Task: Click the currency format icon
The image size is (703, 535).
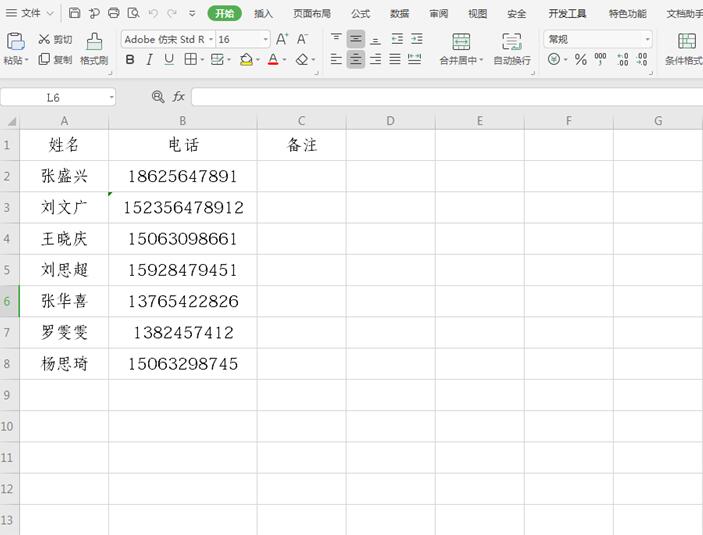Action: pos(554,59)
